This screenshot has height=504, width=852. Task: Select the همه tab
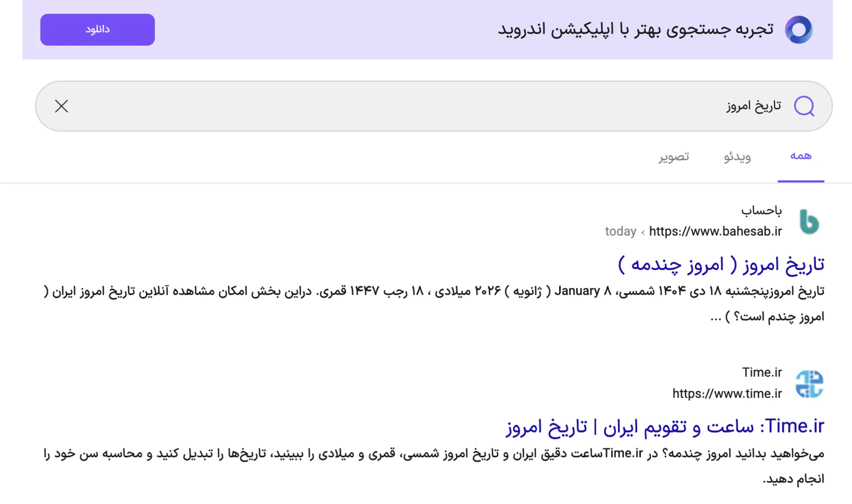pos(800,156)
